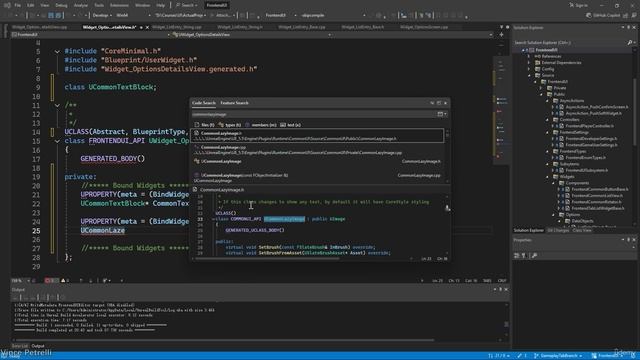Viewport: 640px width, 360px height.
Task: Expand the Config folder
Action: (x=529, y=69)
